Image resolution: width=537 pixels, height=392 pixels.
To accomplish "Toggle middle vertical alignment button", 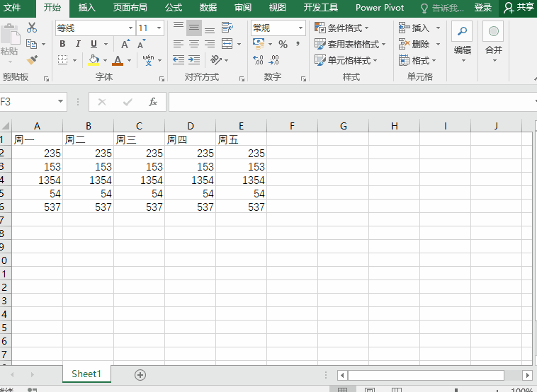I will 194,28.
